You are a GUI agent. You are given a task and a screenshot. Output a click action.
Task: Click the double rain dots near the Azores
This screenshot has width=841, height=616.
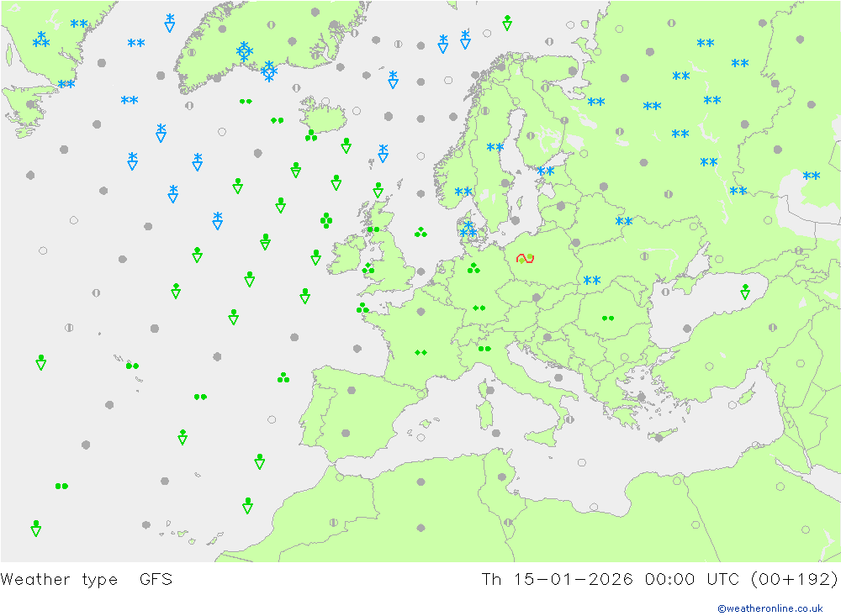pyautogui.click(x=133, y=366)
